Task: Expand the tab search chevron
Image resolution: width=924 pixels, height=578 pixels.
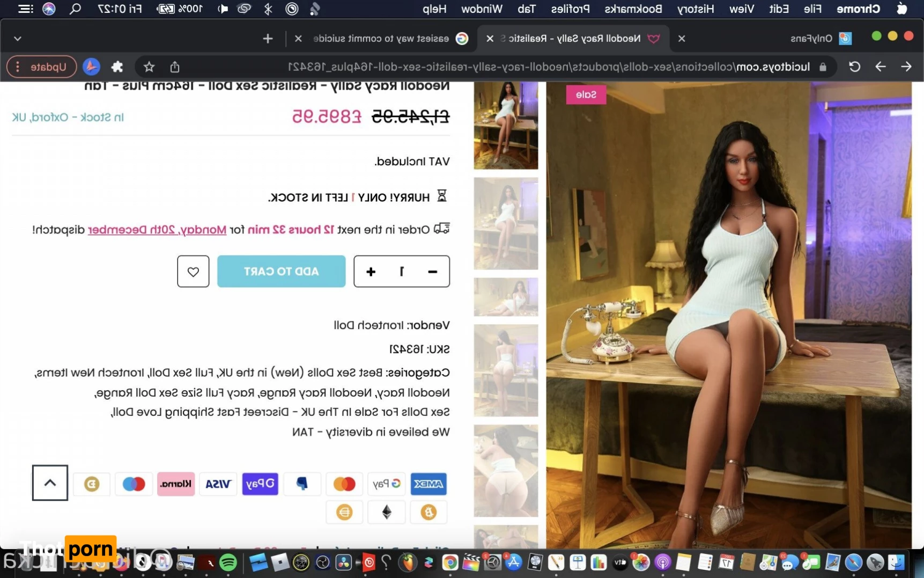Action: point(18,39)
